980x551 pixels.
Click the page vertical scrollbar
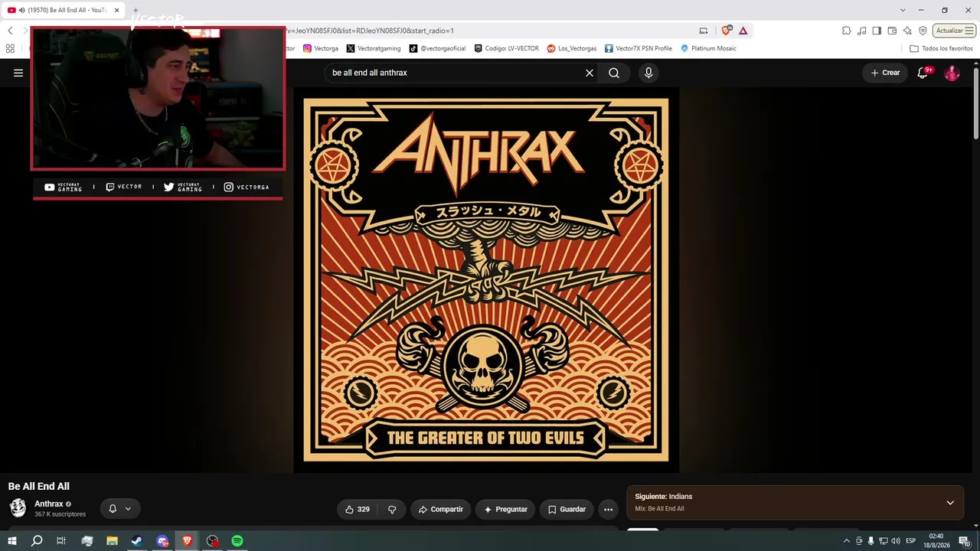click(976, 103)
